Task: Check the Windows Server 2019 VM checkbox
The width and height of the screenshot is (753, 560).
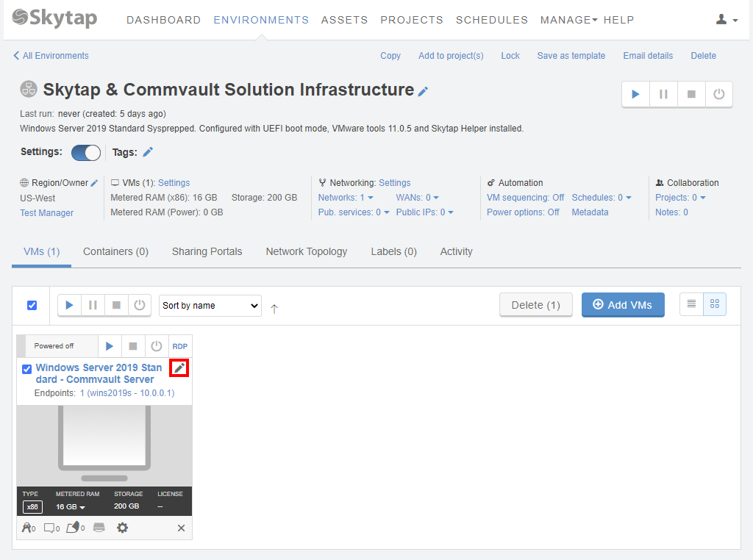Action: (27, 369)
